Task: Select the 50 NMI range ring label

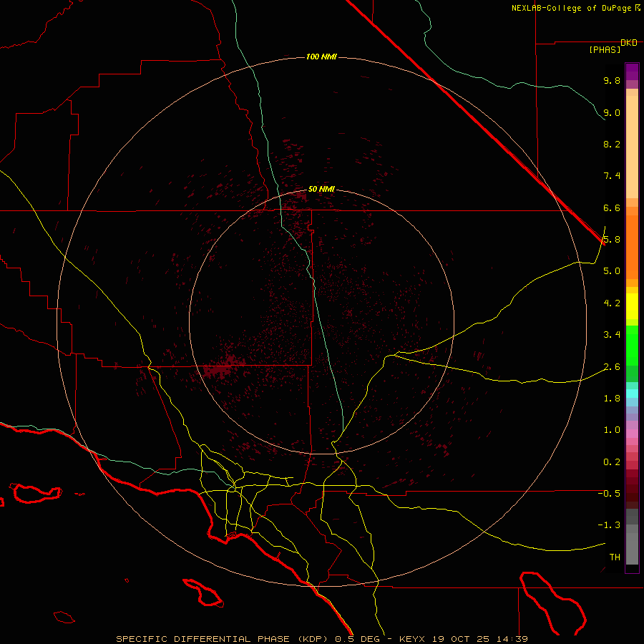Action: (321, 189)
